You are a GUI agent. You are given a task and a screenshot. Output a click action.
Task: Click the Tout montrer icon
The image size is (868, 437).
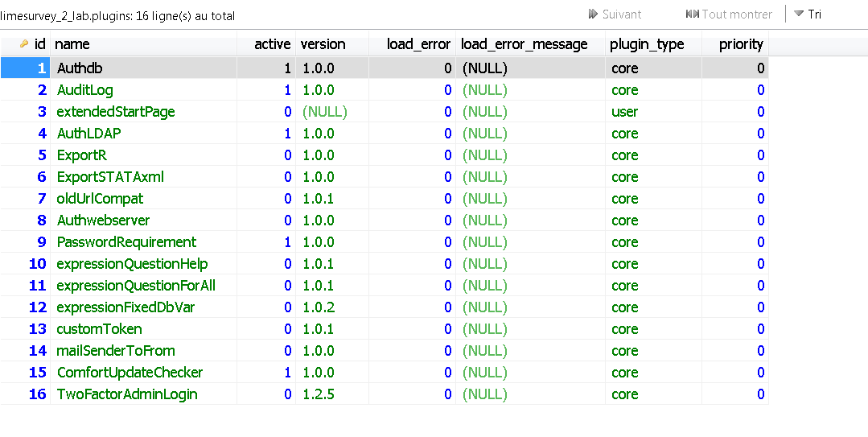(692, 14)
